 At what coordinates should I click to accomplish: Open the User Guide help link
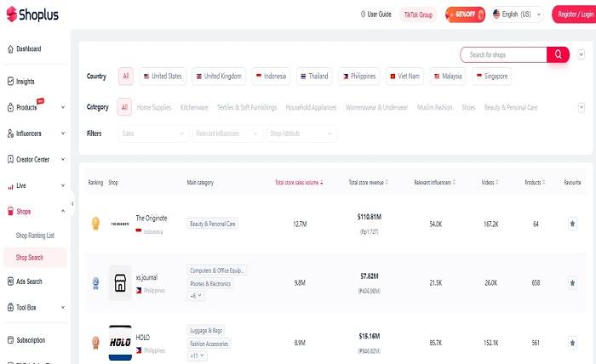coord(376,14)
